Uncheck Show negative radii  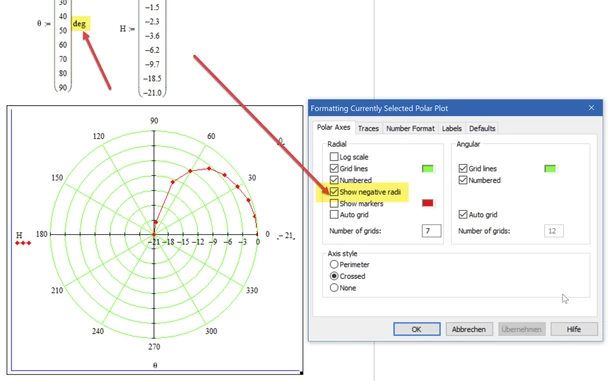pos(334,192)
